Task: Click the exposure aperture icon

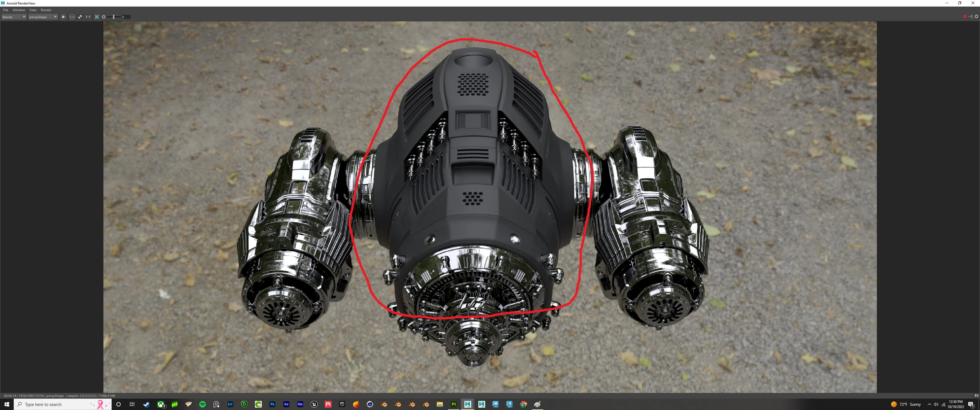Action: (103, 17)
